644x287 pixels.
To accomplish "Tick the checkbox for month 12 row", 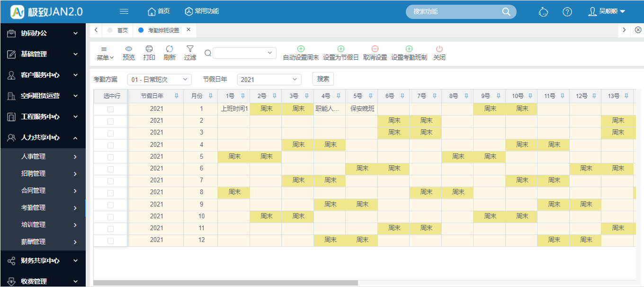I will [x=110, y=241].
